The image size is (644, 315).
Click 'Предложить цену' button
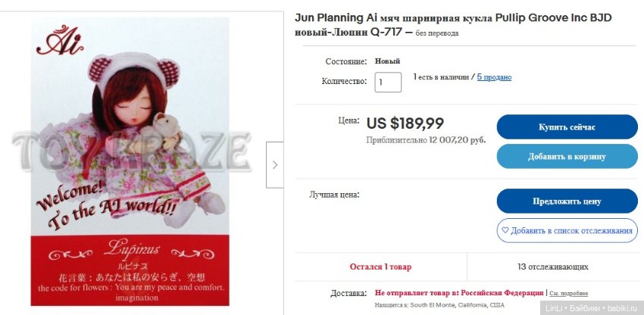click(x=567, y=201)
